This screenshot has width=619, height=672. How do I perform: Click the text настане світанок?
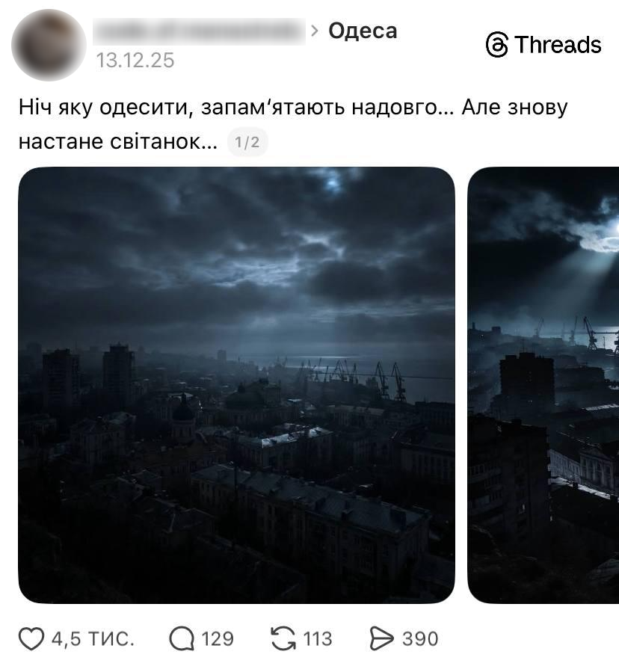click(x=118, y=142)
